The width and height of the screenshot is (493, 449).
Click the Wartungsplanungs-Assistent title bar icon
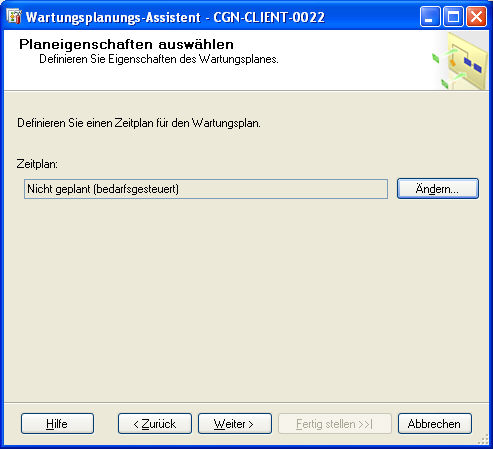[14, 16]
